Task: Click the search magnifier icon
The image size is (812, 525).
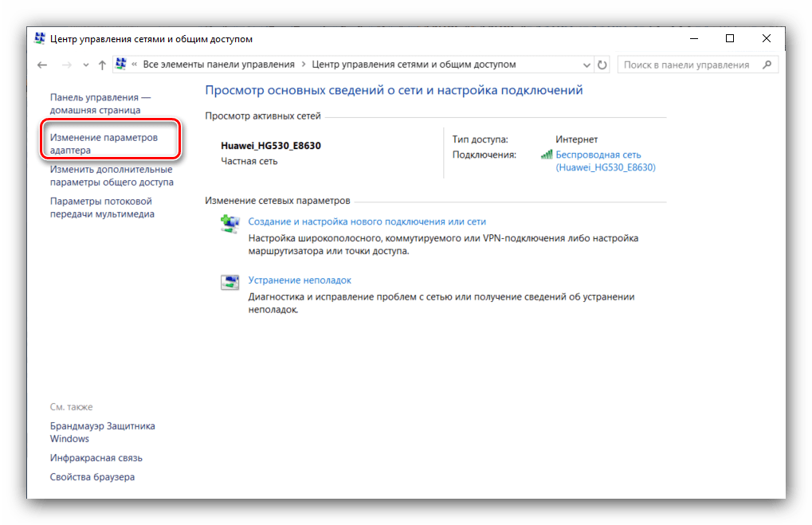Action: point(767,65)
